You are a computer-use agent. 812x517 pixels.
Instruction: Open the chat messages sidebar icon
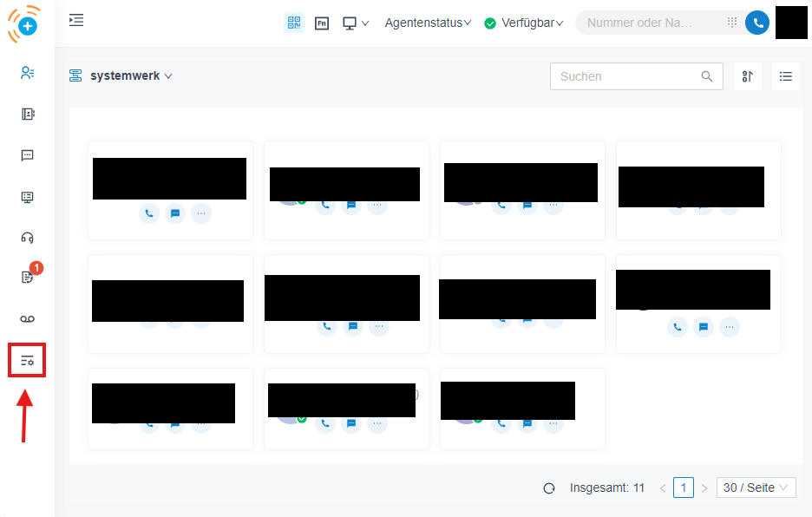[x=27, y=155]
